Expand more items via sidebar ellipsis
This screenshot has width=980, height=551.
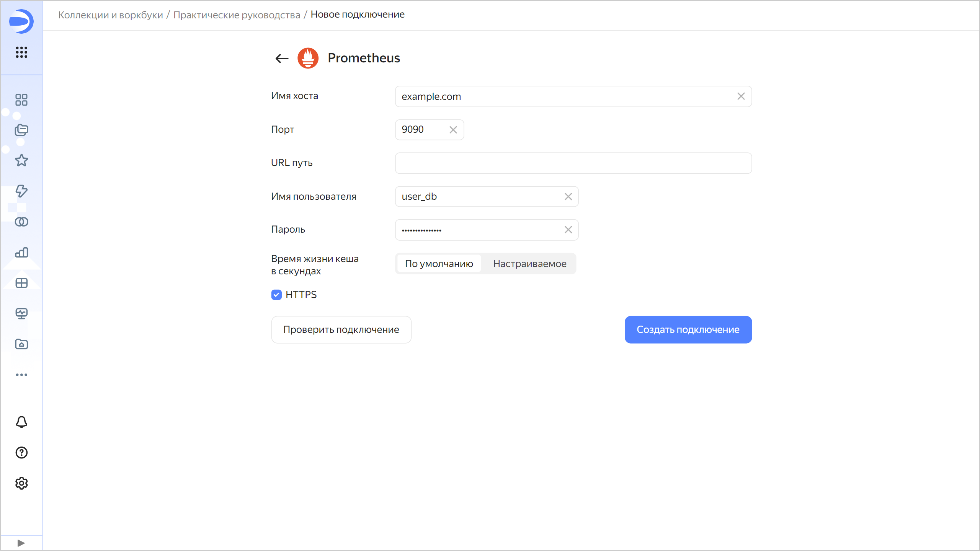(21, 375)
